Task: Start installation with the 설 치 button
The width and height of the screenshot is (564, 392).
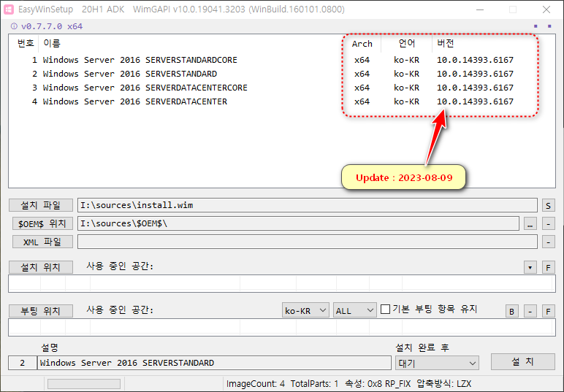Action: coord(522,361)
